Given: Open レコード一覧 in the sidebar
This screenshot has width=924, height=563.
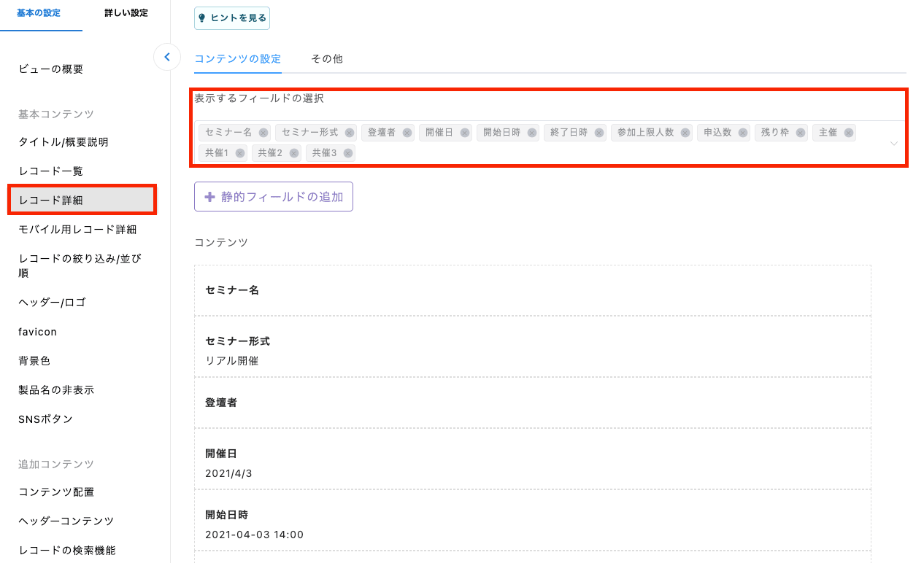Looking at the screenshot, I should [x=51, y=171].
